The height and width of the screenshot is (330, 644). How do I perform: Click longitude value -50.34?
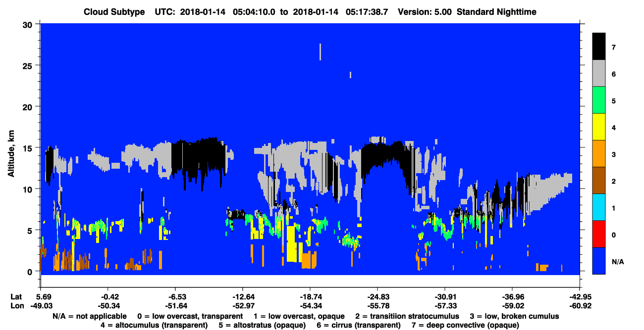coord(107,306)
